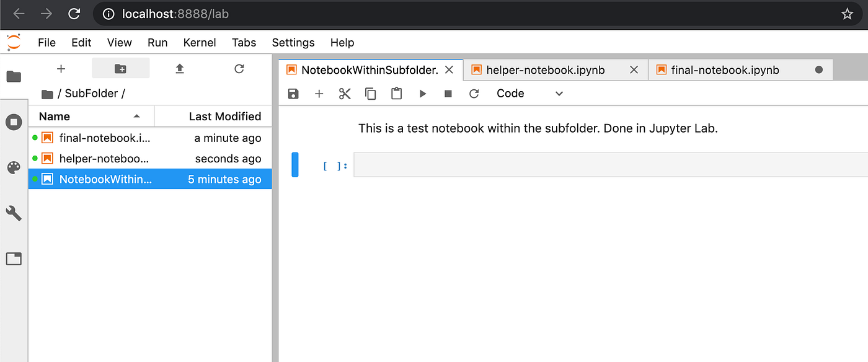The image size is (868, 362).
Task: Open the Kernel menu
Action: (x=199, y=42)
